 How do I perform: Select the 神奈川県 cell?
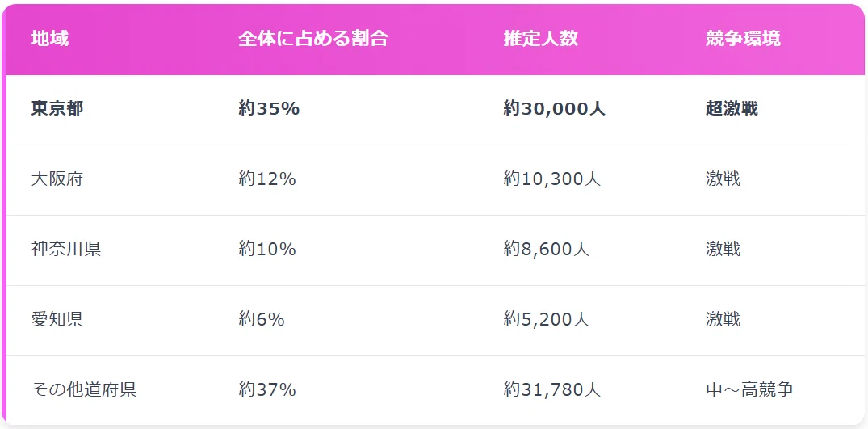pos(66,250)
